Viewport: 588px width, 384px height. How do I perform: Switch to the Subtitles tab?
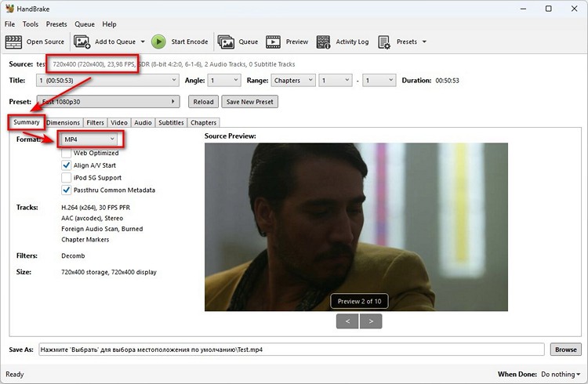point(171,122)
